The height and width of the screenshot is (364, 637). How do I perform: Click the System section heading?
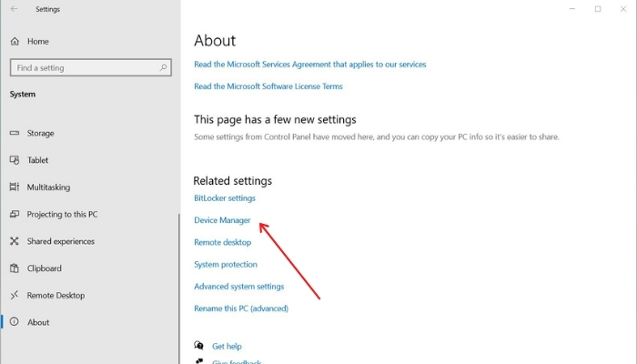23,94
